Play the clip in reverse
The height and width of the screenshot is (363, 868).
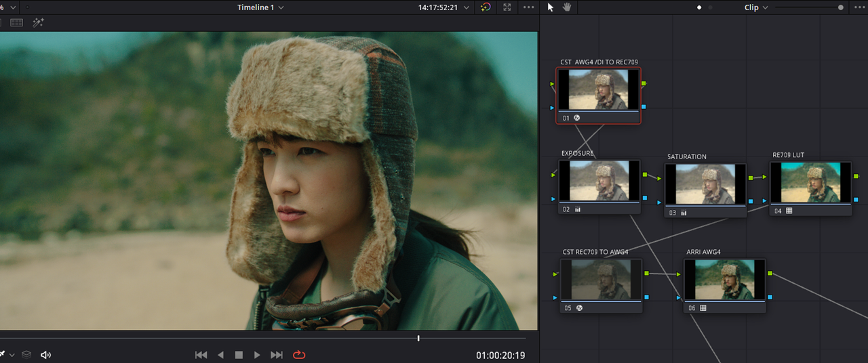[x=220, y=355]
